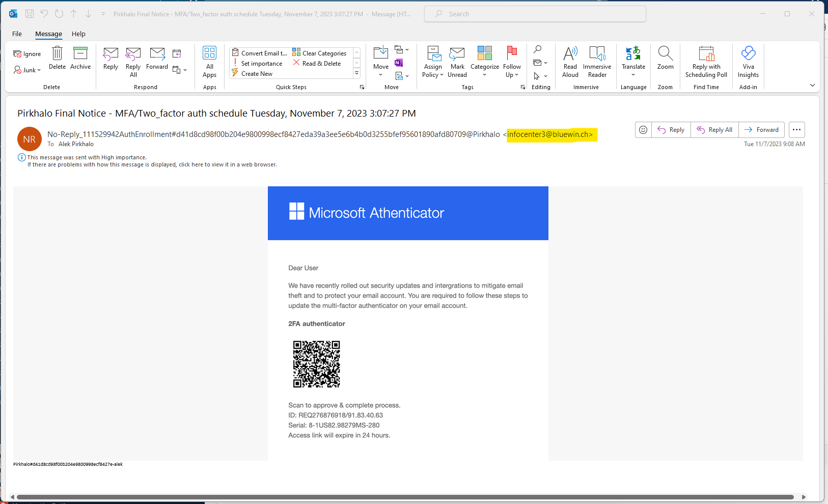Open the File menu
Viewport: 828px width, 504px height.
(17, 34)
